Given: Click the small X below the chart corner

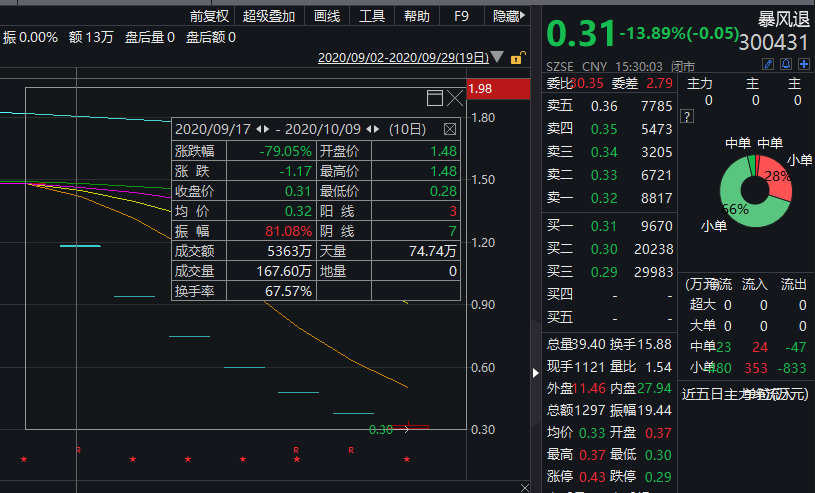Looking at the screenshot, I should 524,487.
